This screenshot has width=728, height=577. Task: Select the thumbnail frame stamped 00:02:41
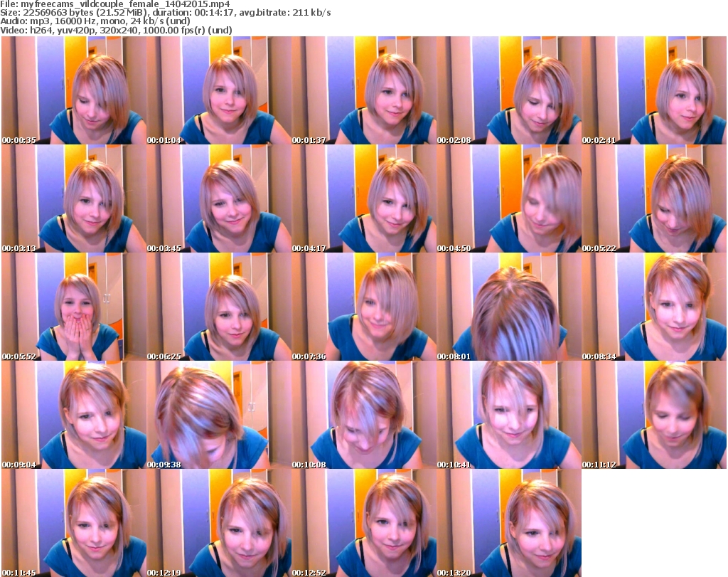click(654, 90)
